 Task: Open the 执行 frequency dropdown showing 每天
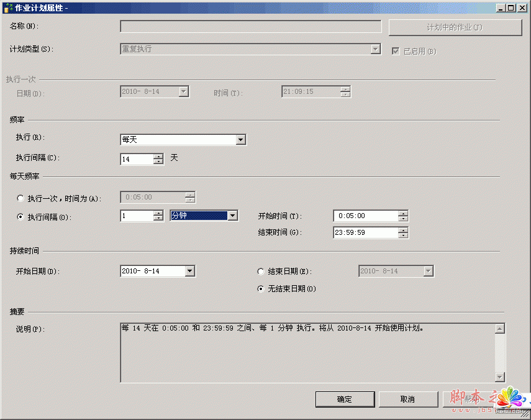tap(241, 140)
